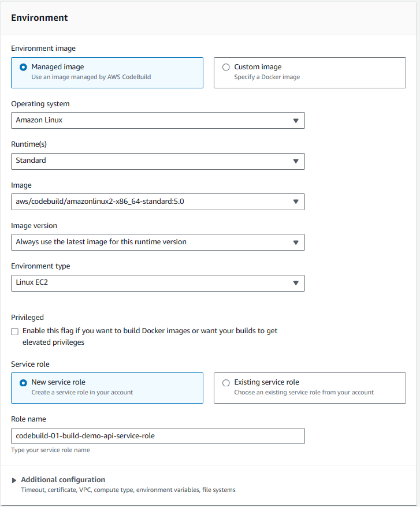Click the Image version dropdown arrow
This screenshot has height=507, width=420.
[x=296, y=242]
